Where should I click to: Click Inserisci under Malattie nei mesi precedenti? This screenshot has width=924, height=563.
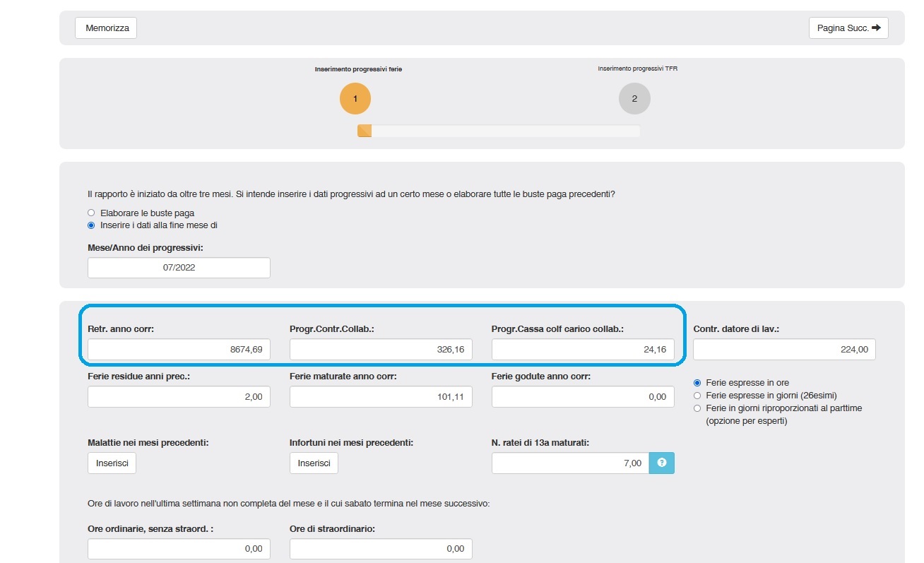pos(112,463)
